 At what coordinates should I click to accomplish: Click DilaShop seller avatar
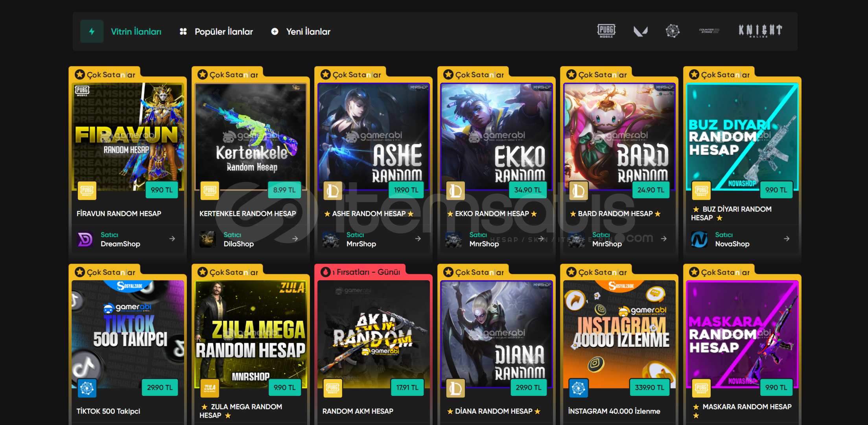(x=208, y=239)
